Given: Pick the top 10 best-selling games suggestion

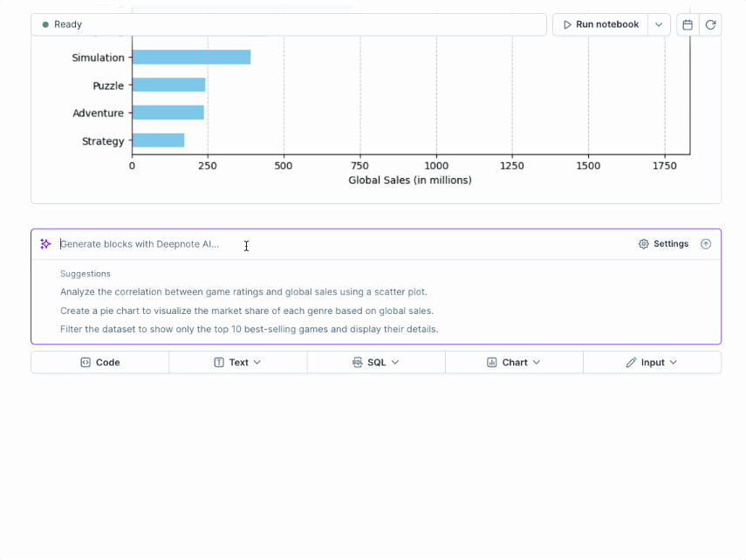Looking at the screenshot, I should (x=250, y=329).
